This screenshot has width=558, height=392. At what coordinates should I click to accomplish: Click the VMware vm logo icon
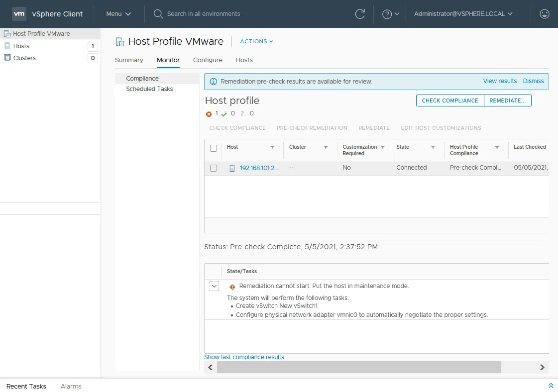19,14
